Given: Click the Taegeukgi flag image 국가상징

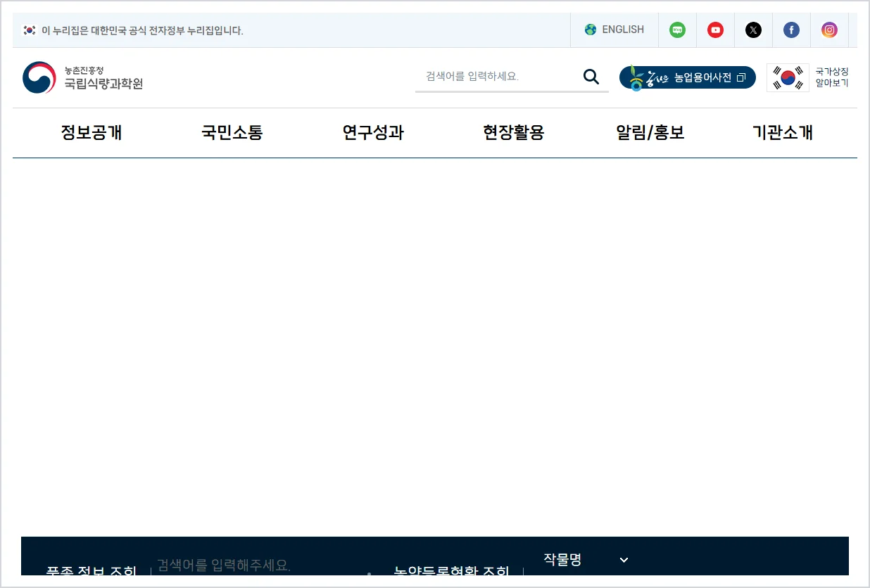Looking at the screenshot, I should coord(788,77).
